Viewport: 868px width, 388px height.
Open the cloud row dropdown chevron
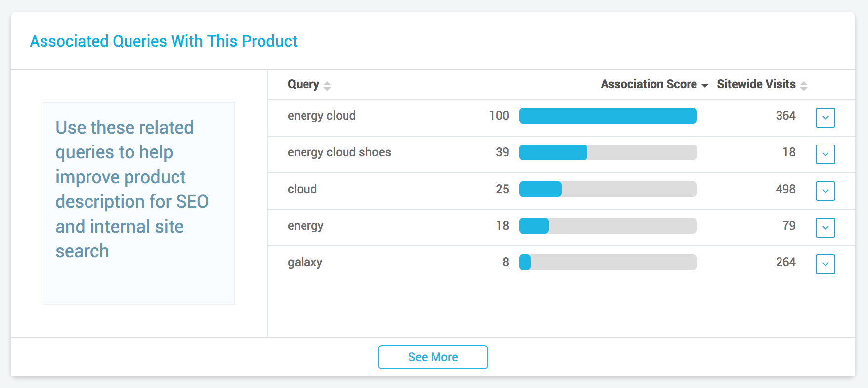click(x=825, y=191)
